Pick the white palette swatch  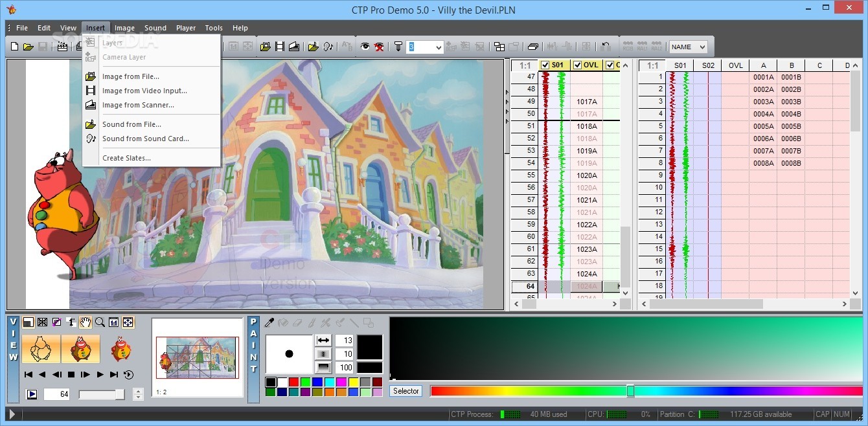[282, 382]
